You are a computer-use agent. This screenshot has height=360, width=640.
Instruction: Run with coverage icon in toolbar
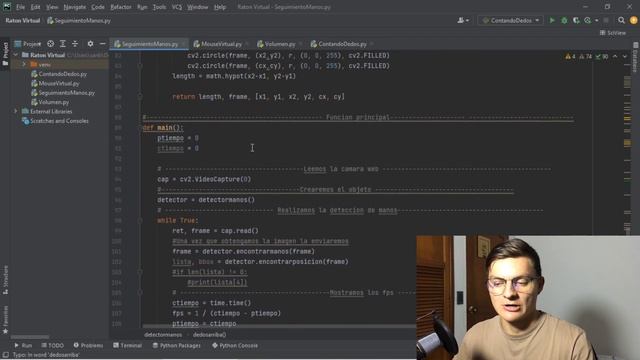576,20
